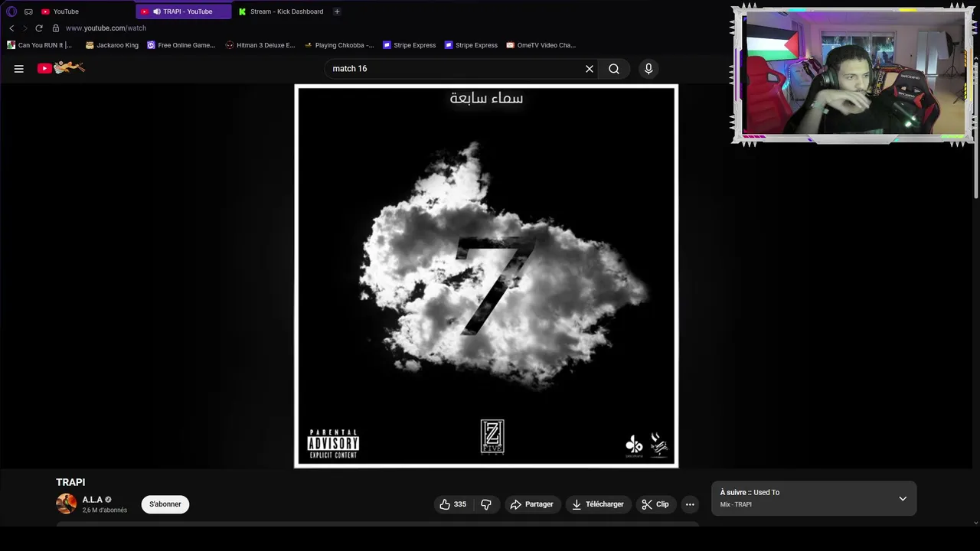Subscribe with S'abonner button

(165, 504)
